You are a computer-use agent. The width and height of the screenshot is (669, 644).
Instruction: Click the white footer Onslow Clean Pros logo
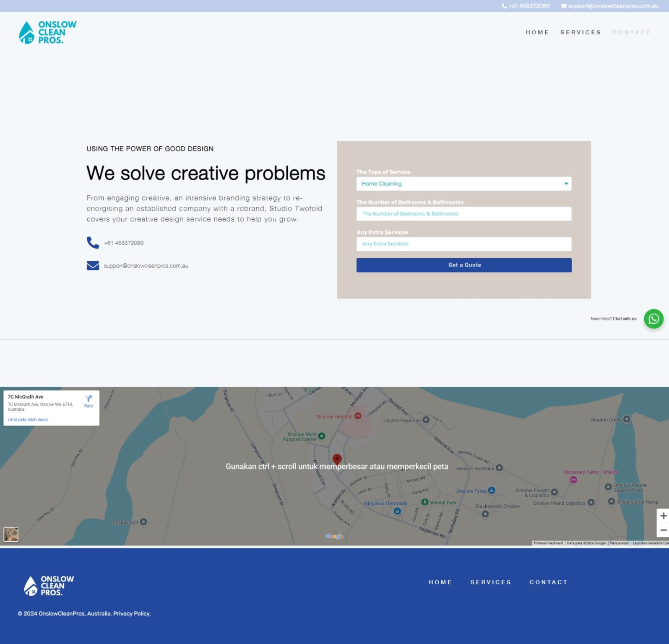click(49, 585)
